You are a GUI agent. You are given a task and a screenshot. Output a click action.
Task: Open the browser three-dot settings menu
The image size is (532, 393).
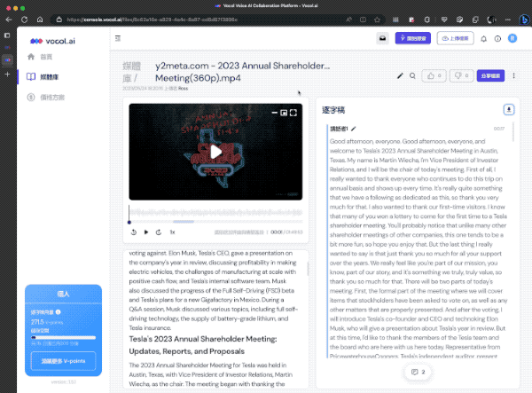507,20
